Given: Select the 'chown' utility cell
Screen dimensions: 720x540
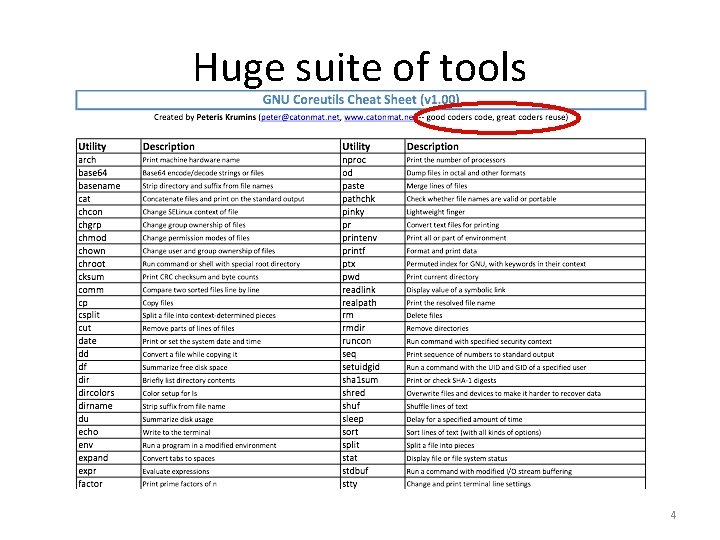Looking at the screenshot, I should click(108, 251).
